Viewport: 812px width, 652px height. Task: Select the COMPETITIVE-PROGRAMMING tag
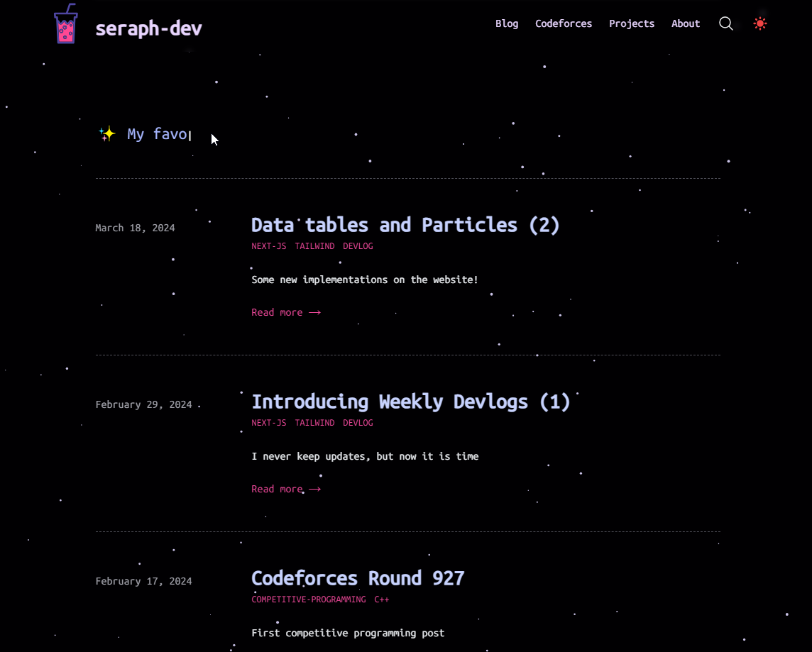point(309,599)
